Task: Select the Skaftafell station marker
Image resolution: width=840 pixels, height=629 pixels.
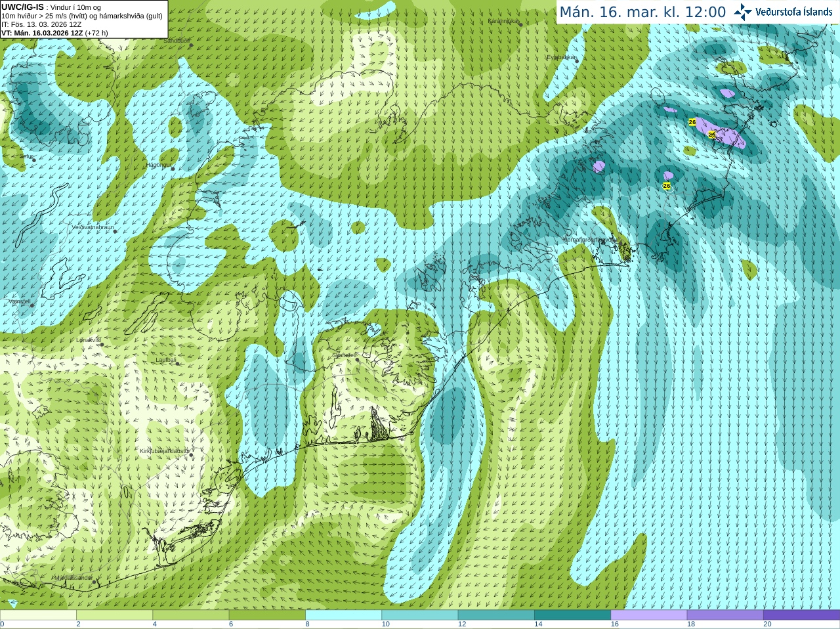Action: pos(357,359)
